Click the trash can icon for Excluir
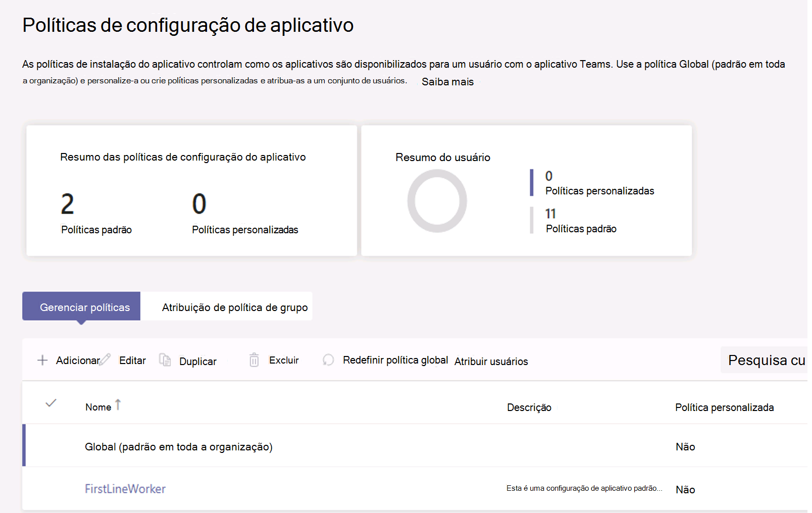 [x=254, y=360]
